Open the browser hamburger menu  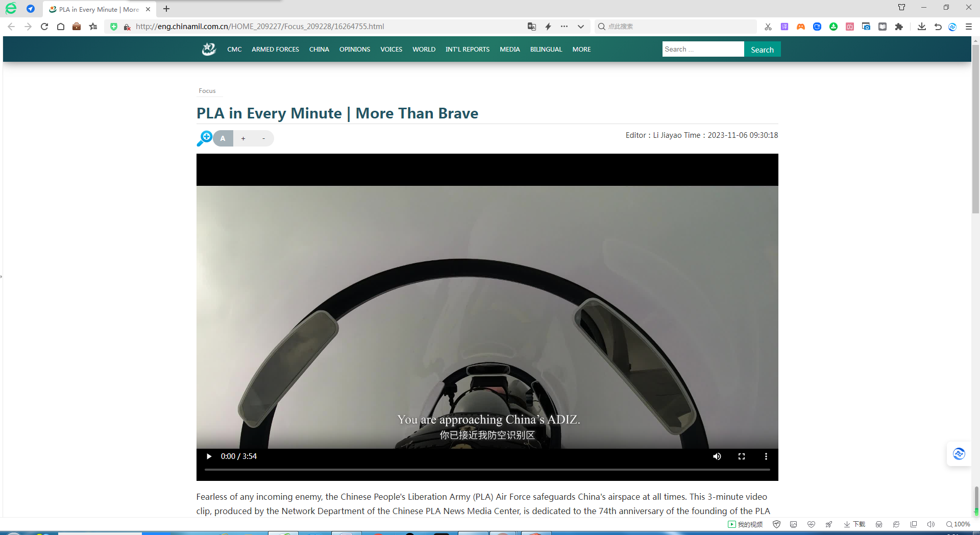tap(969, 27)
